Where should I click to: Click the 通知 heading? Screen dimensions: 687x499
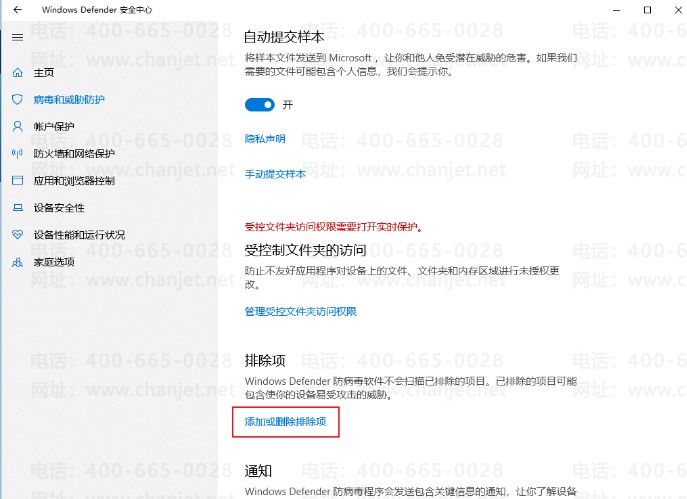258,471
